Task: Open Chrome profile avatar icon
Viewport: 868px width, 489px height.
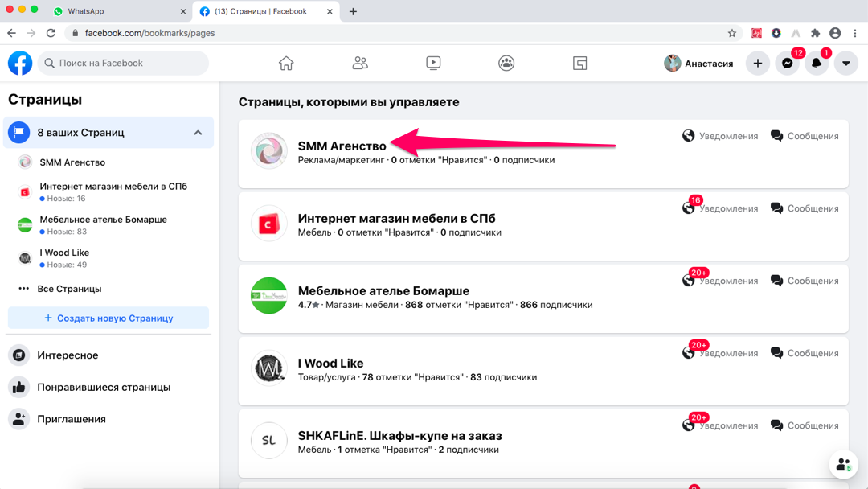Action: point(835,33)
